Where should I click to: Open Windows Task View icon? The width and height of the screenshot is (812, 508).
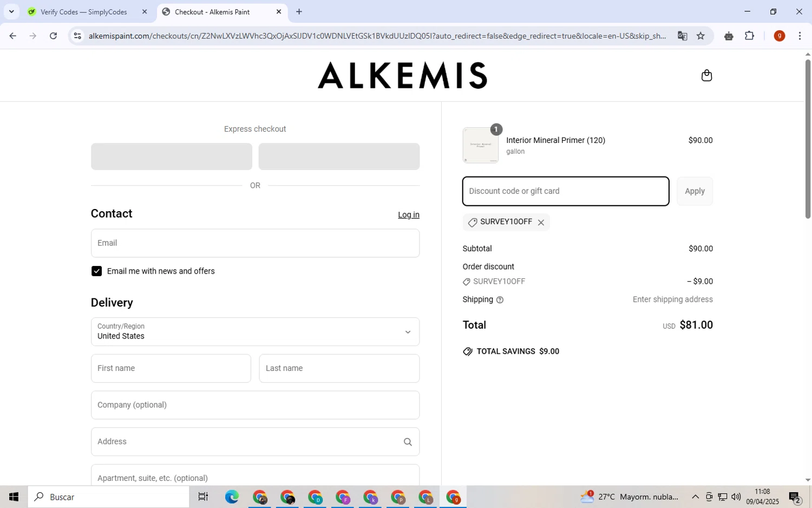[x=203, y=497]
